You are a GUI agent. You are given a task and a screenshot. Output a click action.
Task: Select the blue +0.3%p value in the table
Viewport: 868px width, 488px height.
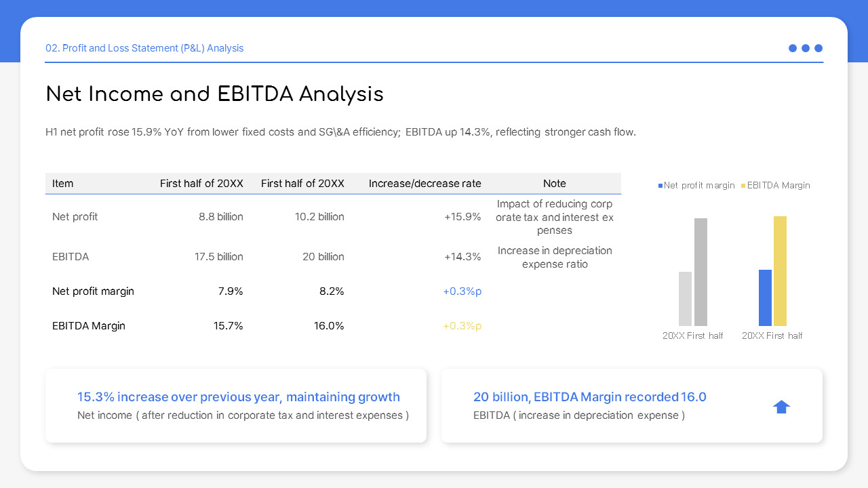pos(462,291)
